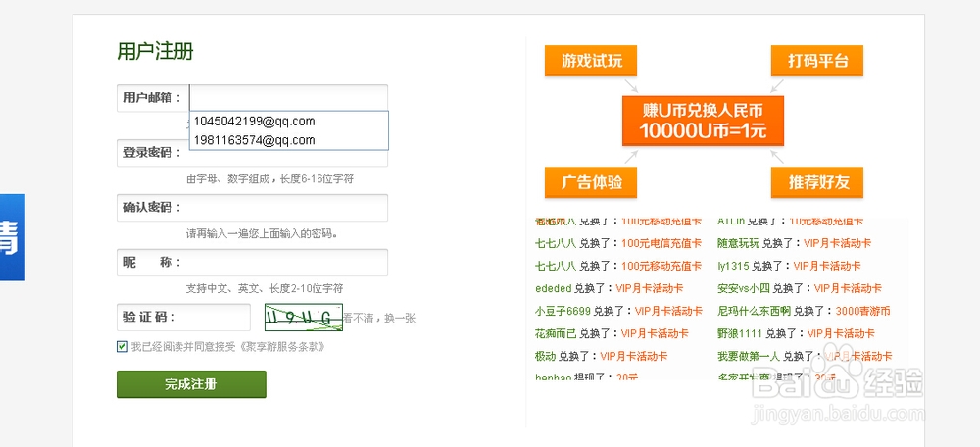Toggle the 我已经阅读并同意接受 agreement checkbox

click(x=122, y=346)
